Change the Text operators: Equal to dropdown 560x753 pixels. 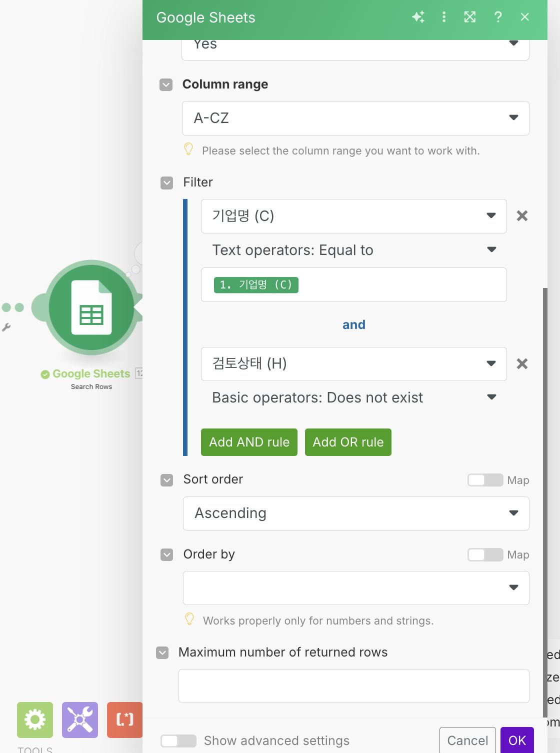pos(354,250)
